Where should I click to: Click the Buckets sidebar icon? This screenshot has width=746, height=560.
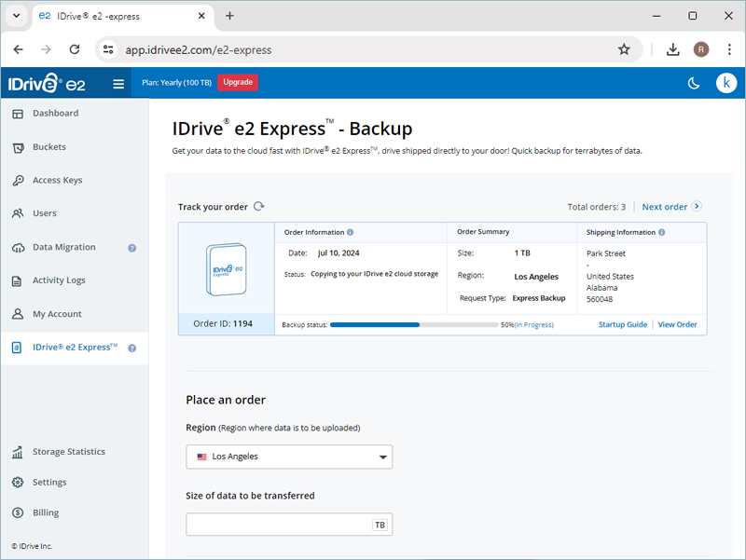point(18,148)
